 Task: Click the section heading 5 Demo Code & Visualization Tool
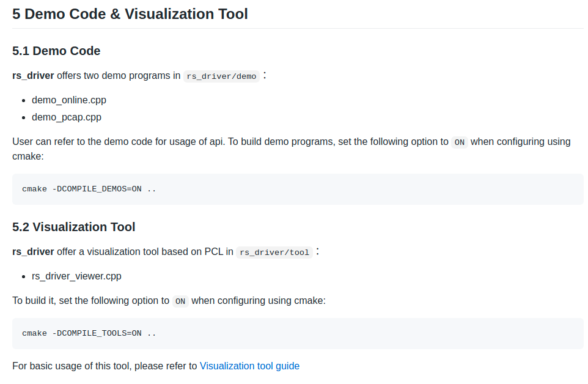click(130, 13)
